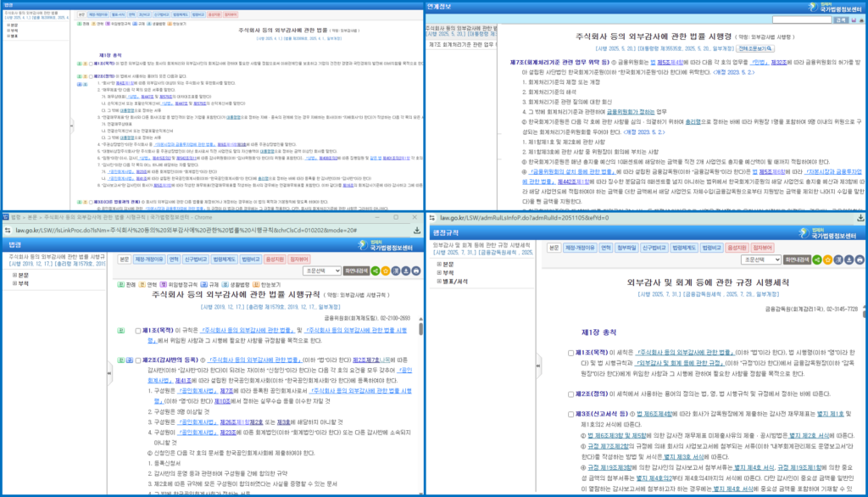Check the checkbox beside 제2조(정의)
The width and height of the screenshot is (868, 497).
click(x=570, y=394)
